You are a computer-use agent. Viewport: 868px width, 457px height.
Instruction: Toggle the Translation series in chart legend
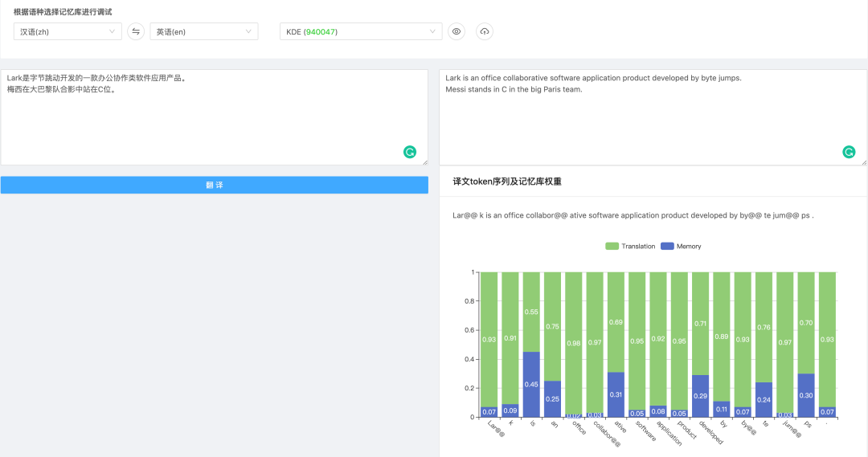point(631,246)
